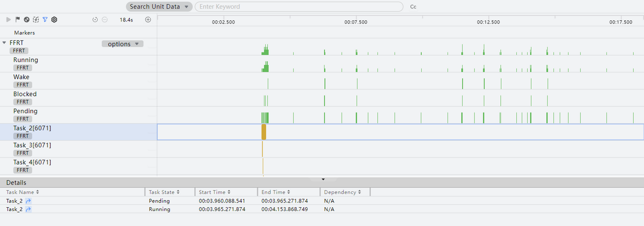Click the play button in the toolbar
Viewport: 644px width, 226px height.
(9, 19)
